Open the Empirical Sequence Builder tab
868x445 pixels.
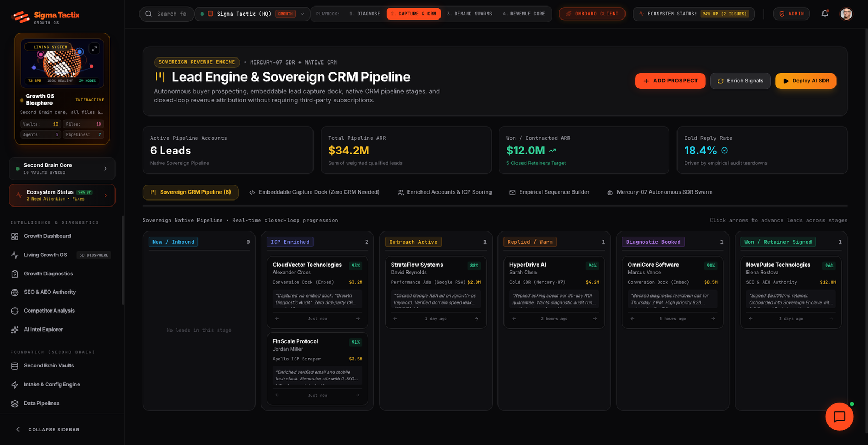pyautogui.click(x=549, y=192)
